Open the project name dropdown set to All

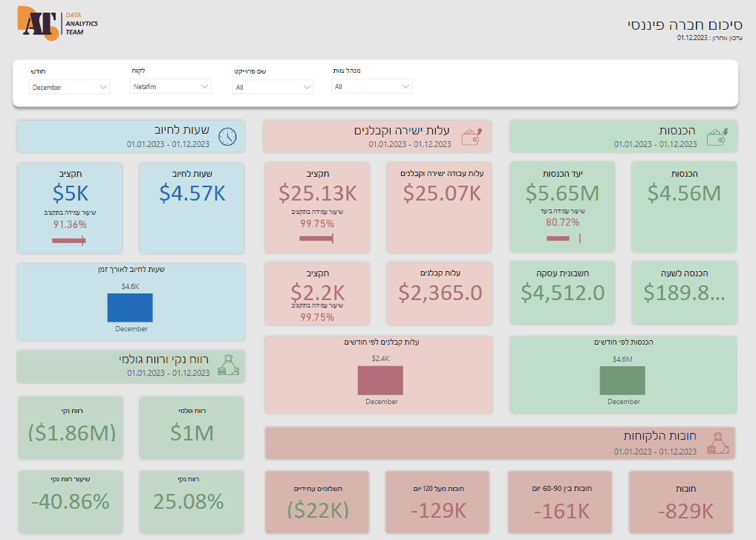pos(273,87)
